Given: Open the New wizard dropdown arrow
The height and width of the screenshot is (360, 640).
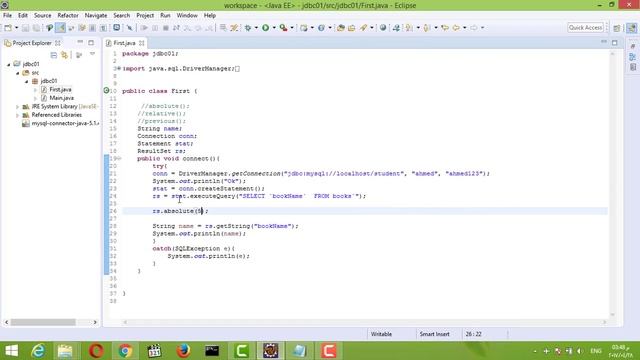Looking at the screenshot, I should tap(16, 28).
